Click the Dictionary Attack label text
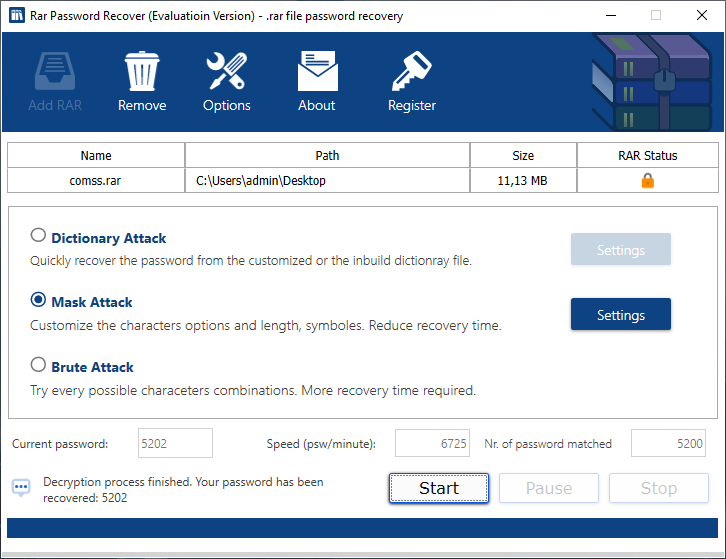Viewport: 726px width, 559px height. [x=108, y=238]
